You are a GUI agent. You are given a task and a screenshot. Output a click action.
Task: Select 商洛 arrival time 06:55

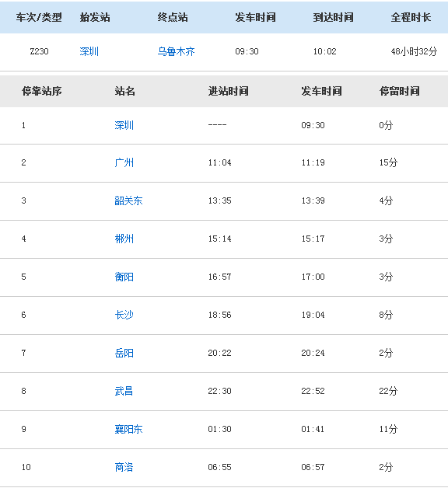219,467
